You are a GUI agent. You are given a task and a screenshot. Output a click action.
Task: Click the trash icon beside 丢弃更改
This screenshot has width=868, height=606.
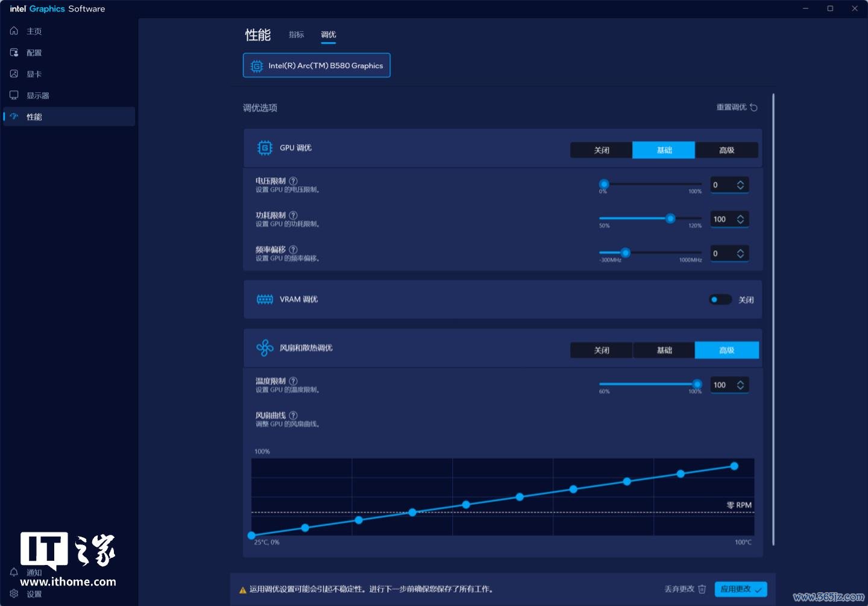(702, 589)
